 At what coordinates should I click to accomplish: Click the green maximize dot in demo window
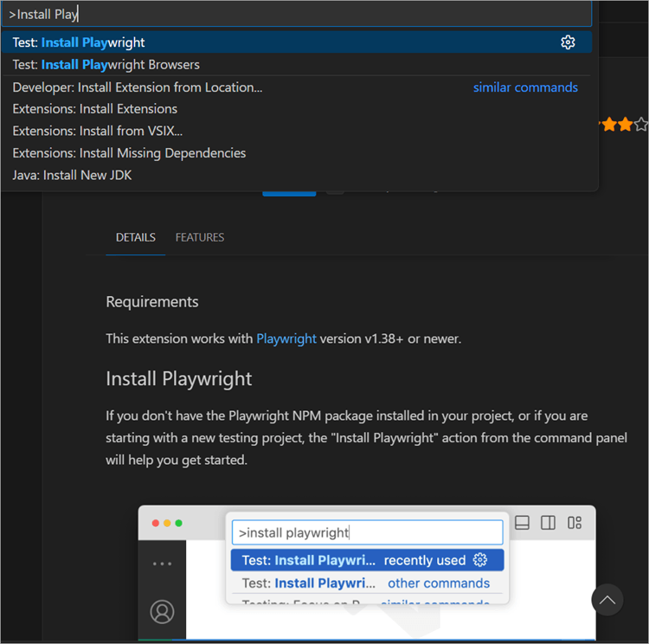point(179,523)
